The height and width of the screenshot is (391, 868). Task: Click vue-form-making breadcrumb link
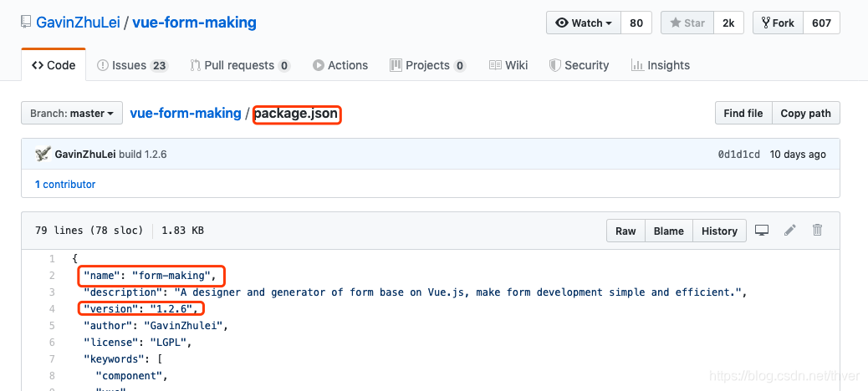tap(186, 114)
